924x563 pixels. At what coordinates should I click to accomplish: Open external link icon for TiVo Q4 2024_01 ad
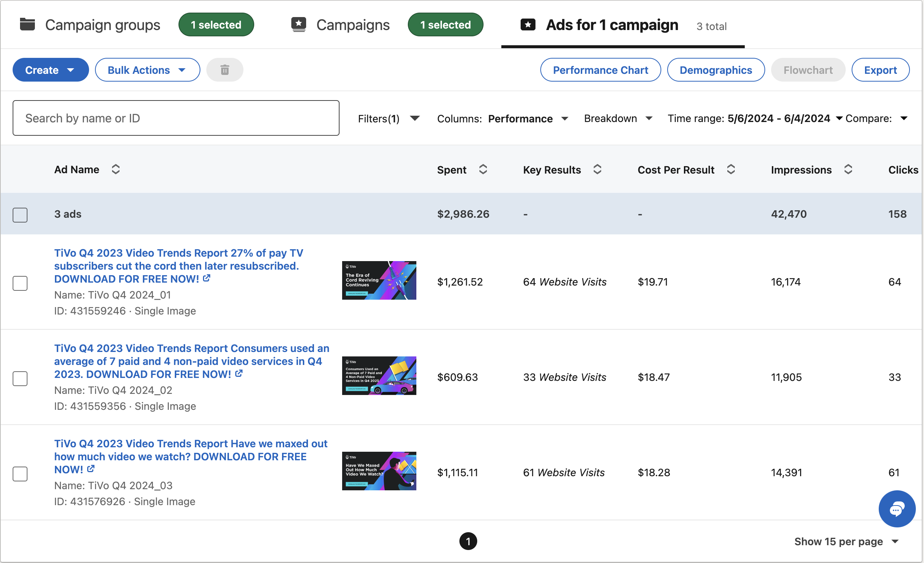(207, 279)
